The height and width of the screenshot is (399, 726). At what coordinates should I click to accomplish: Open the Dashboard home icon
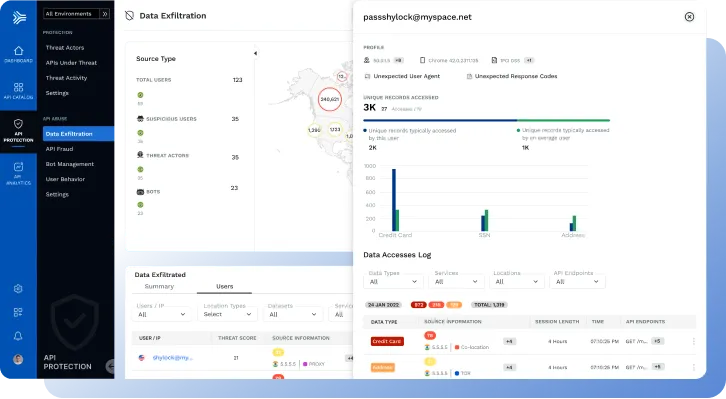pos(19,50)
